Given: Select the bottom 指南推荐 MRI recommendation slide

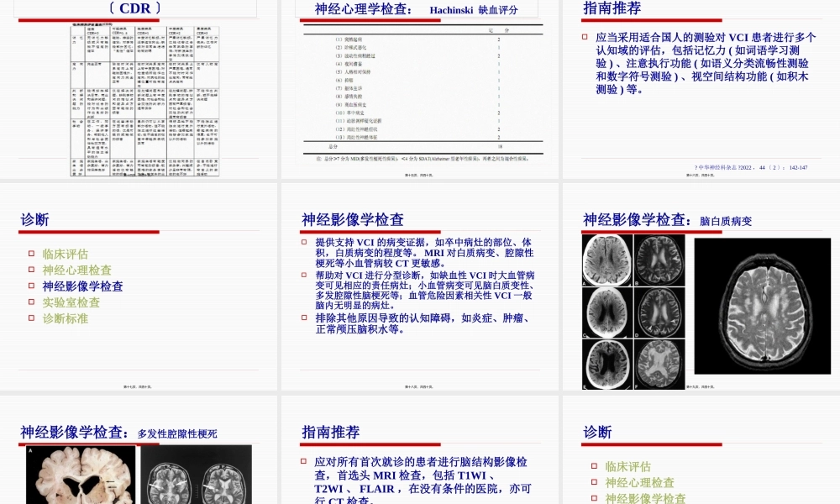Looking at the screenshot, I should coord(420,462).
